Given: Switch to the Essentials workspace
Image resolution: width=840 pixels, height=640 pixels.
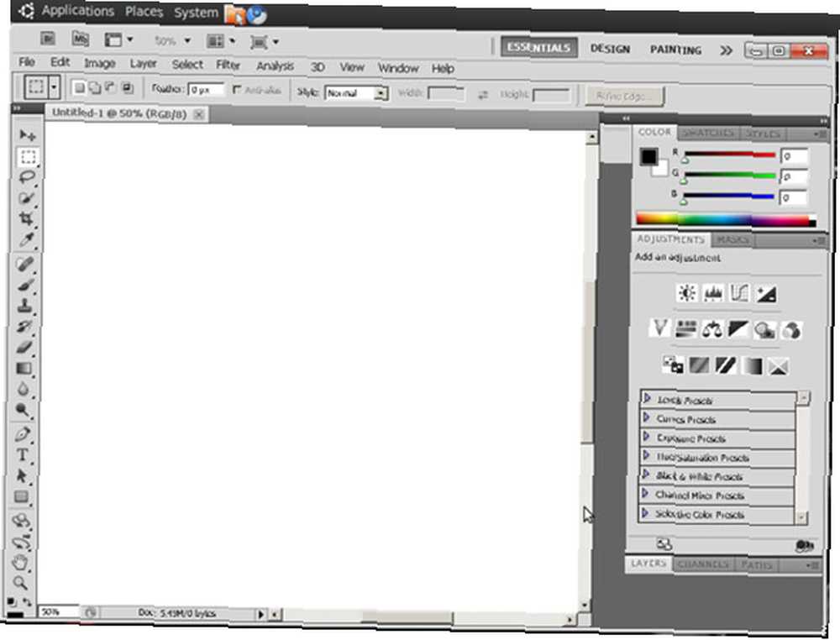Looking at the screenshot, I should pyautogui.click(x=539, y=47).
